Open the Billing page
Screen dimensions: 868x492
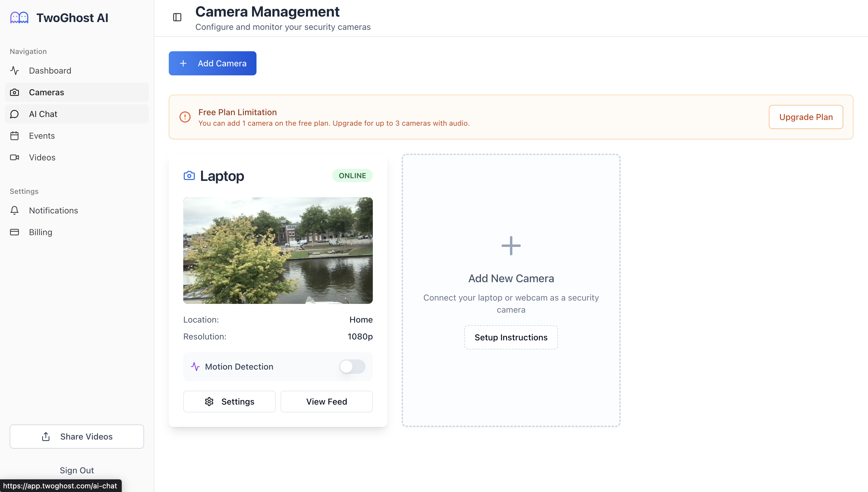tap(77, 232)
